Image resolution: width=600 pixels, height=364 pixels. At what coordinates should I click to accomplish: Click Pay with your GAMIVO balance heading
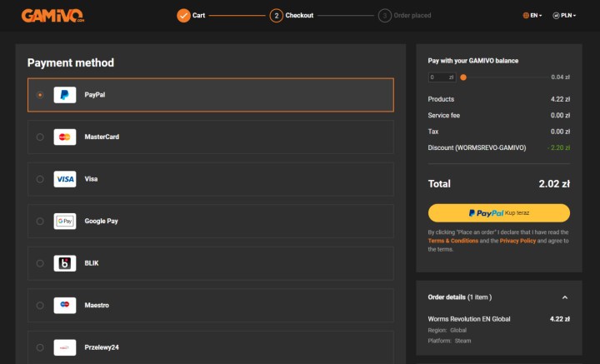(x=473, y=61)
